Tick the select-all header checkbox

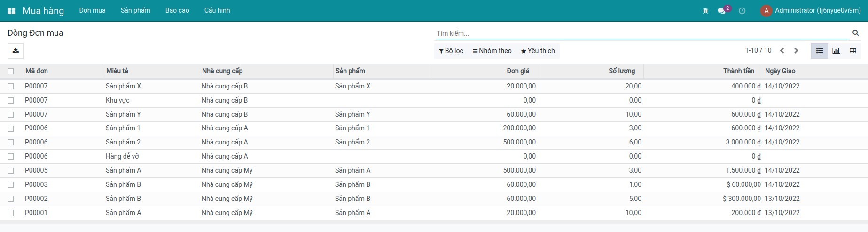point(11,71)
